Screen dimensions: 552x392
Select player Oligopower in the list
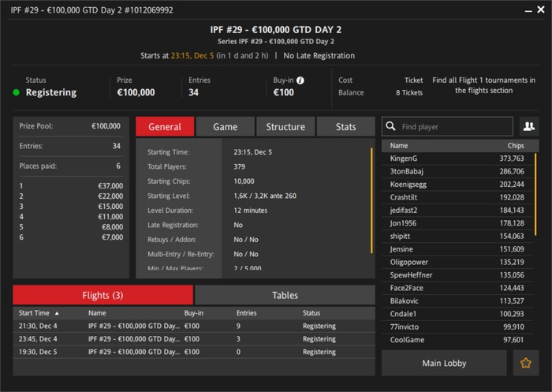click(457, 262)
